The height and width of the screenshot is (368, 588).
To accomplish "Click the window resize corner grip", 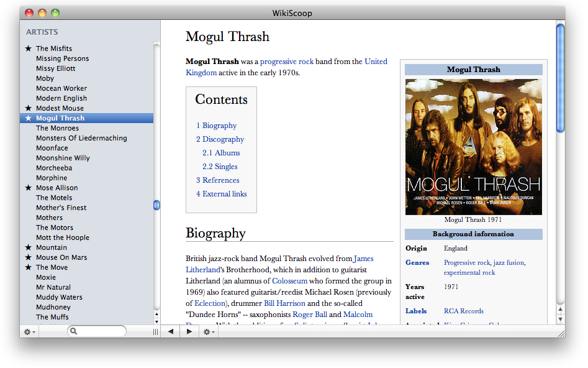I will click(561, 333).
